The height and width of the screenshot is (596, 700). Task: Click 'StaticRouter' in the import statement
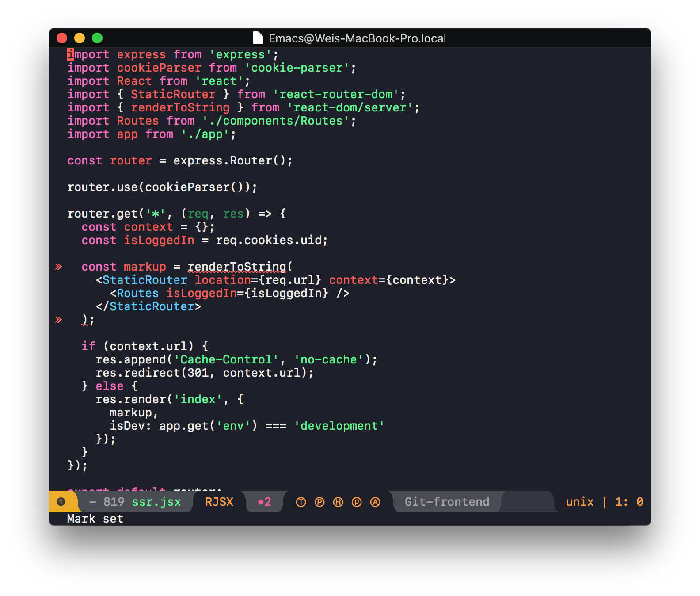173,94
